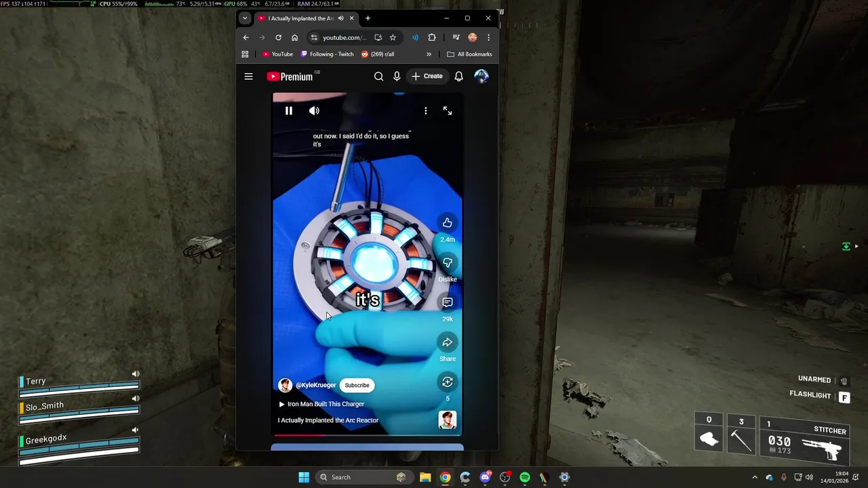
Task: Open File Explorer from the taskbar
Action: pyautogui.click(x=425, y=477)
